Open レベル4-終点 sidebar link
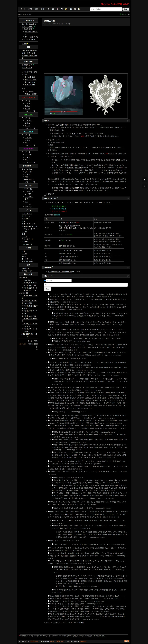The image size is (148, 644). (x=30, y=85)
